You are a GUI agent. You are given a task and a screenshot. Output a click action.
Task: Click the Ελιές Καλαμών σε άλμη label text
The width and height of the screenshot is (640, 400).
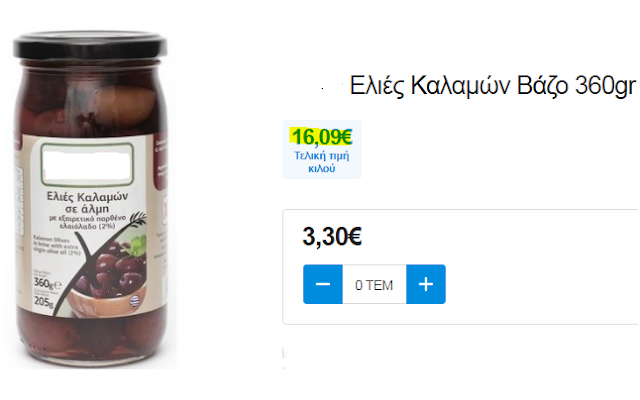click(87, 202)
